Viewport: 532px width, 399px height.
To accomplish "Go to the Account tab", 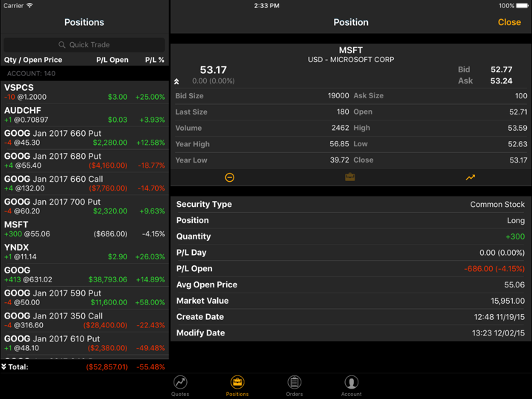I will point(351,386).
